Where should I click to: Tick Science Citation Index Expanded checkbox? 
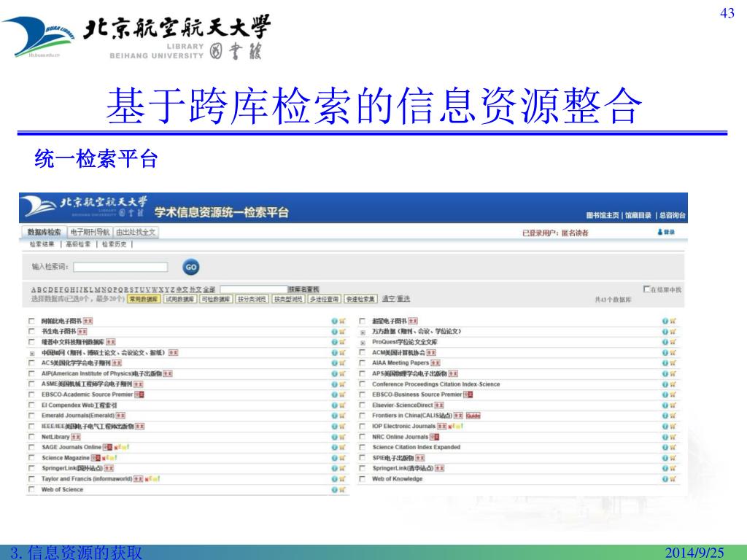(x=362, y=447)
